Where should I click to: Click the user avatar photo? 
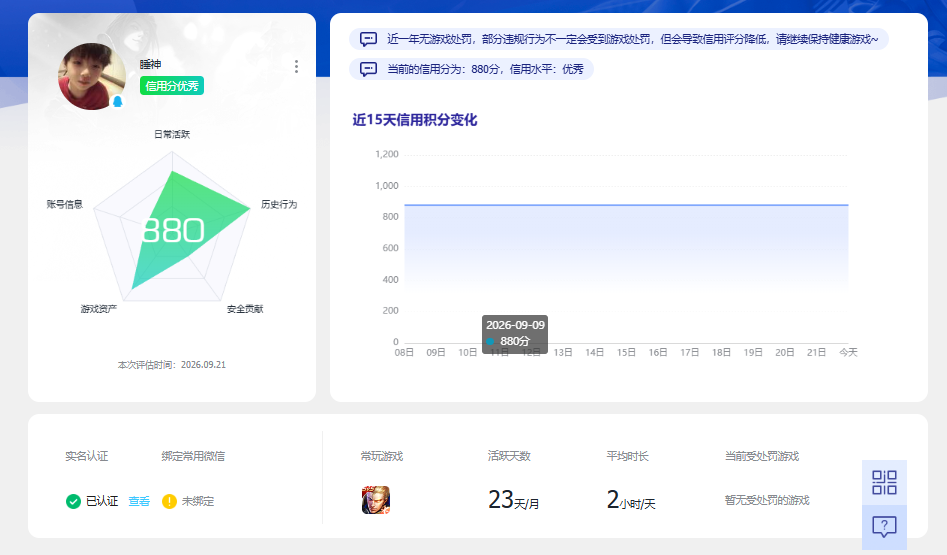(92, 76)
